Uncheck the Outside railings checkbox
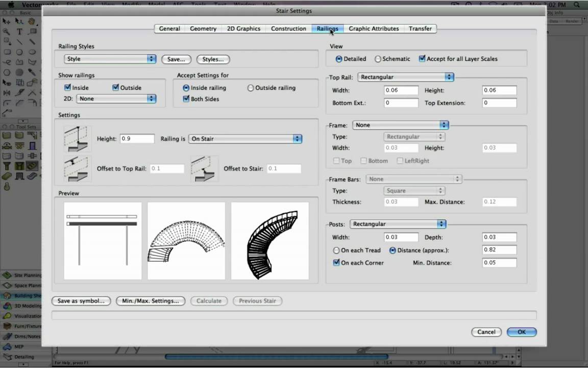Screen dimensions: 588x368 tap(115, 87)
